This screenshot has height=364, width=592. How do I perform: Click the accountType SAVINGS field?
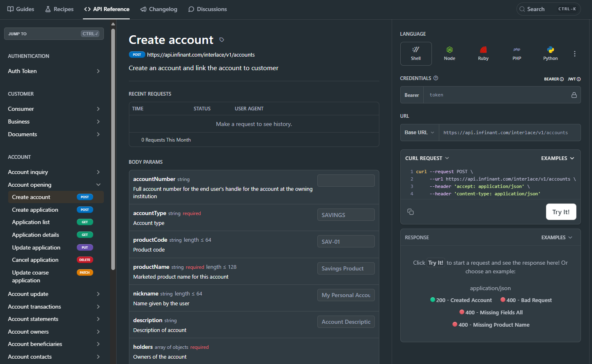pos(346,215)
